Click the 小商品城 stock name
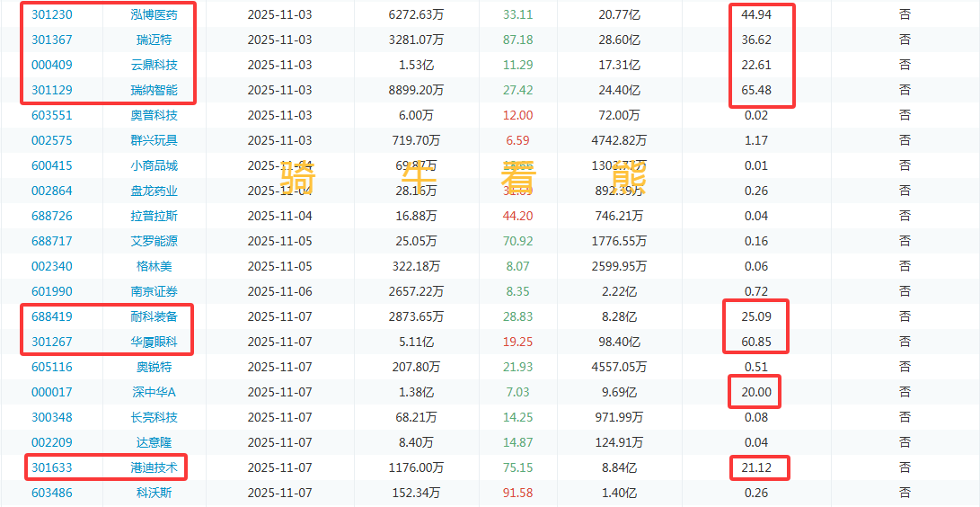The image size is (980, 507). 154,165
